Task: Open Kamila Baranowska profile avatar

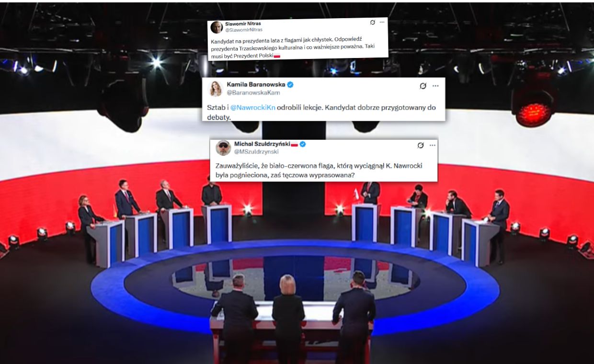Action: coord(216,89)
